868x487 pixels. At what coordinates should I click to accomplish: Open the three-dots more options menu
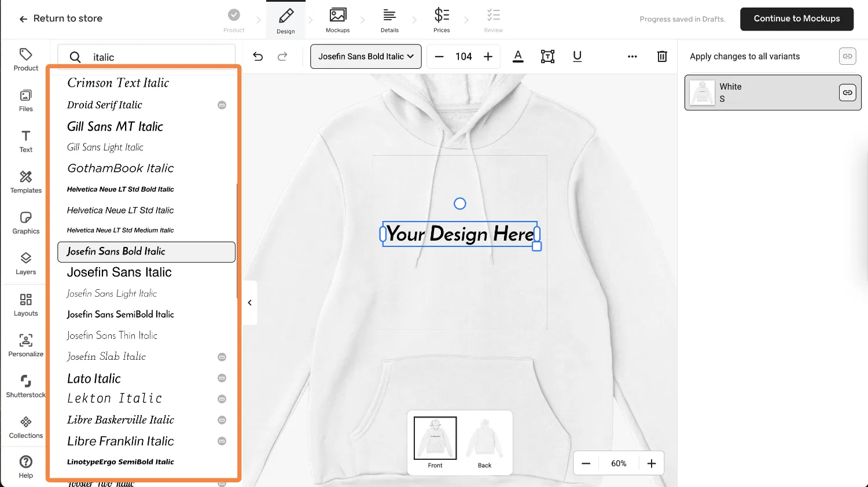click(x=632, y=57)
